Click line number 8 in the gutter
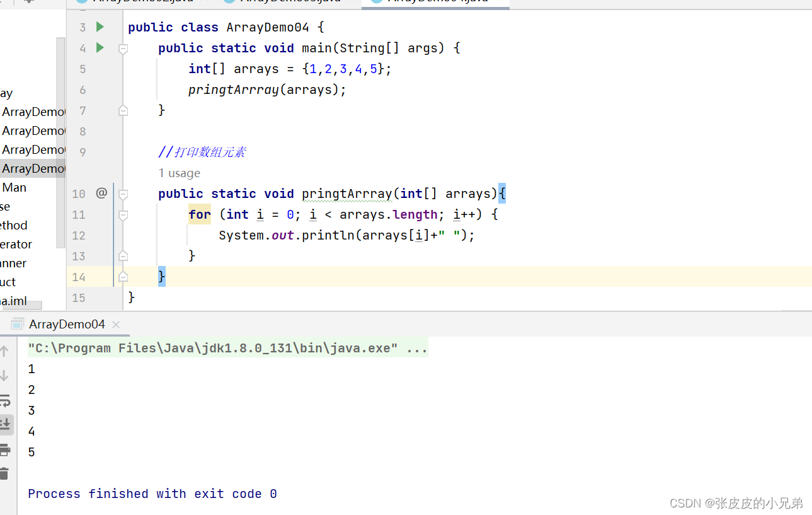The height and width of the screenshot is (515, 812). [83, 131]
